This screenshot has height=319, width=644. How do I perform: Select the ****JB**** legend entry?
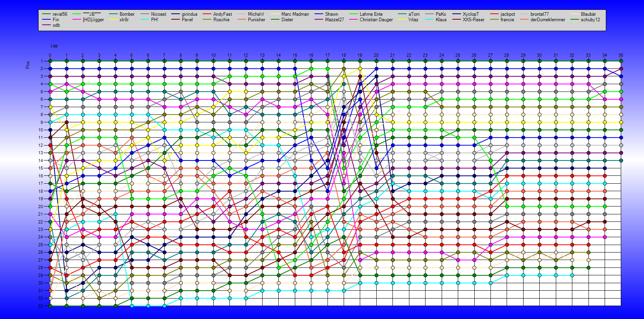(x=87, y=14)
